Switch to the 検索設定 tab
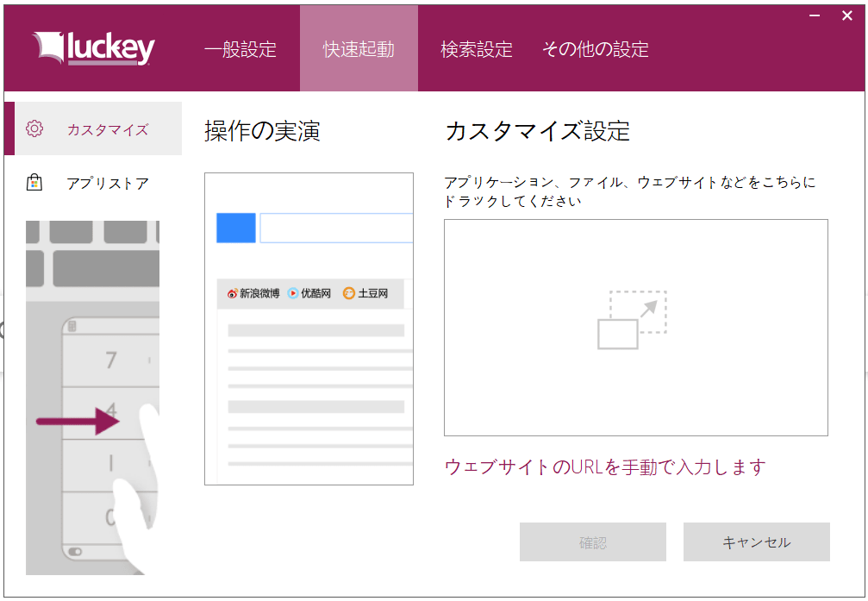The height and width of the screenshot is (601, 868). 477,49
